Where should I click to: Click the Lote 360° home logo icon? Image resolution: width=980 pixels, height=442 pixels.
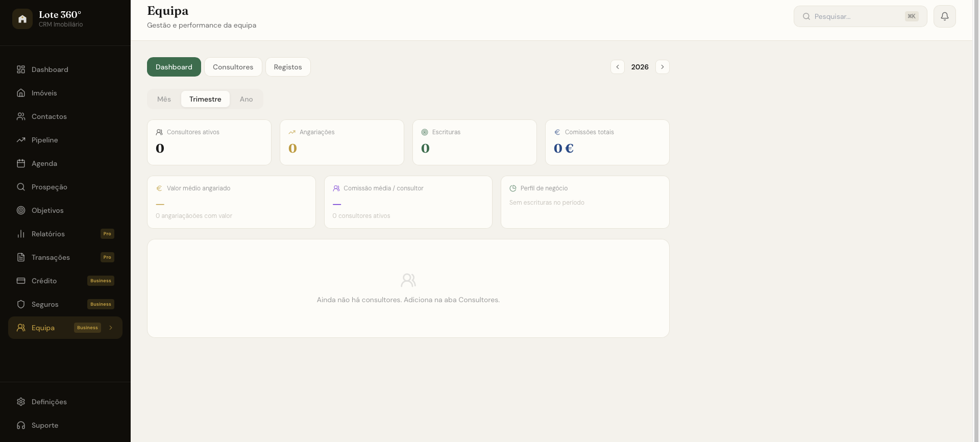click(22, 19)
